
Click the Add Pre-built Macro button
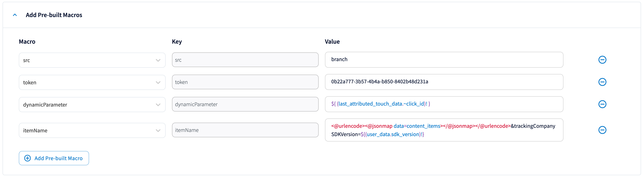(x=54, y=158)
